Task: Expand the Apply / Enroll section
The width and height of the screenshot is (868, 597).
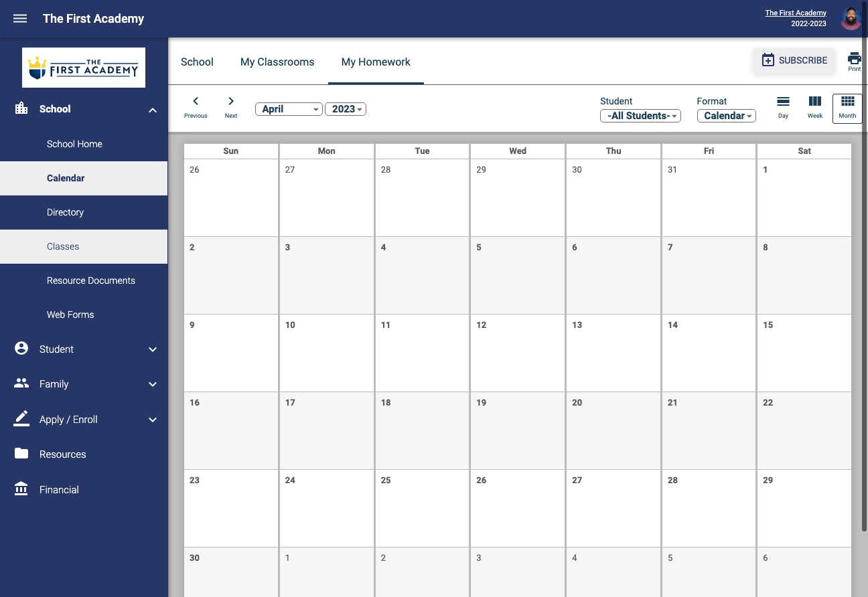Action: coord(153,420)
